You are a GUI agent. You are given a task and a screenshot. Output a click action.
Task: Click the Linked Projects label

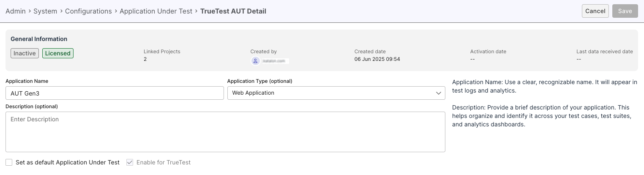click(162, 52)
